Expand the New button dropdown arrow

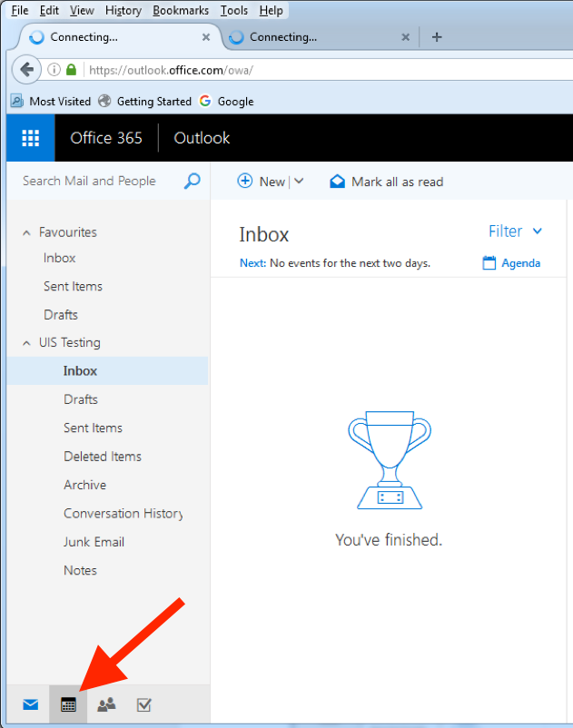tap(299, 181)
